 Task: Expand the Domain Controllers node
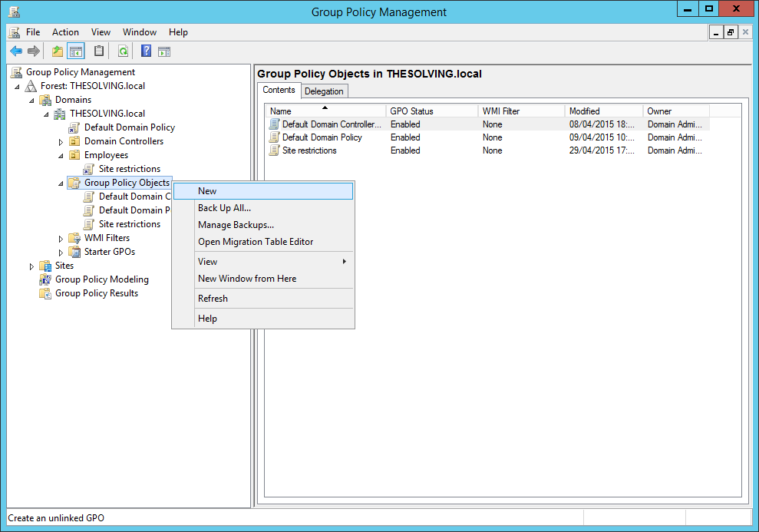point(61,142)
